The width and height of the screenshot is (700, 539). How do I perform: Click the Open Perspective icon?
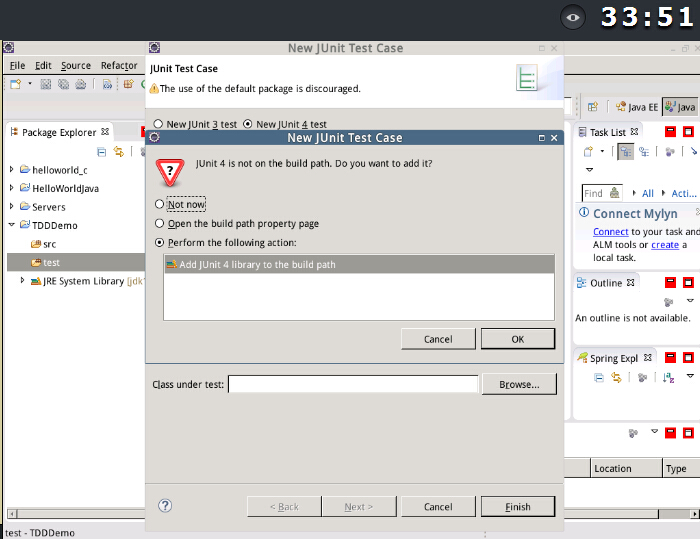coord(592,107)
